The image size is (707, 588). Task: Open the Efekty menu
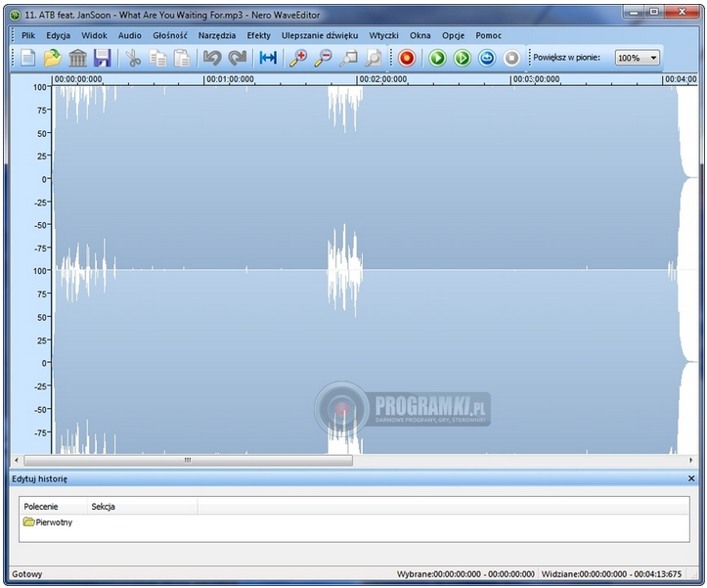point(259,35)
